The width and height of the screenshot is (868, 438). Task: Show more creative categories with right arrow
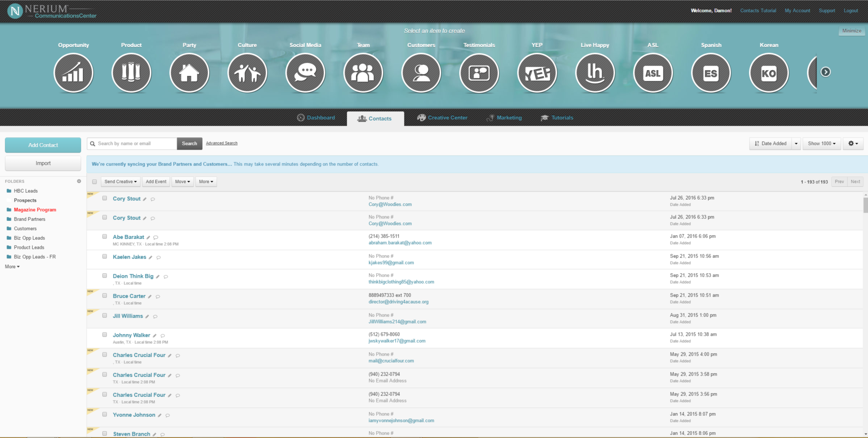(x=825, y=72)
